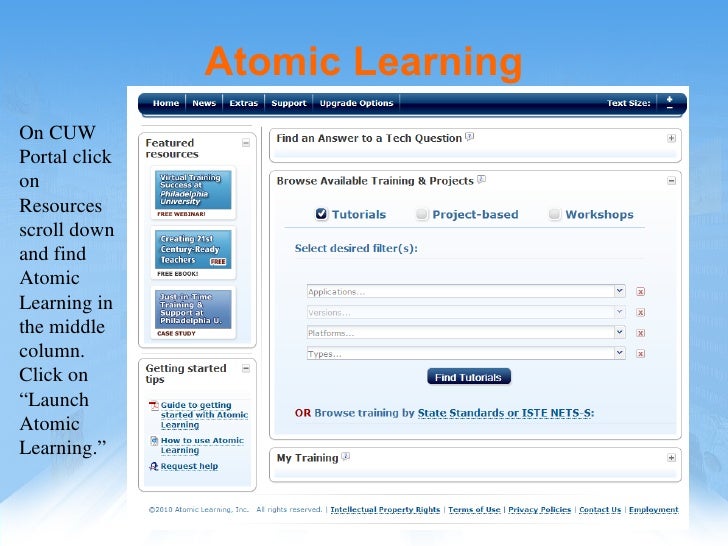This screenshot has height=546, width=728.
Task: Increase text size with plus icon
Action: click(x=670, y=99)
